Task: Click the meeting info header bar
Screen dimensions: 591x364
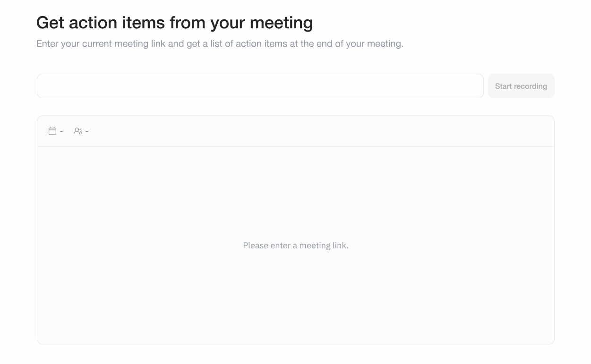Action: click(x=296, y=131)
